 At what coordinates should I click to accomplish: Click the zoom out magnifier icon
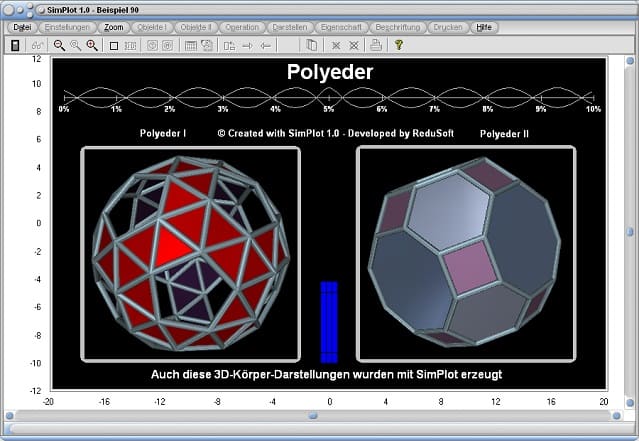tap(59, 45)
